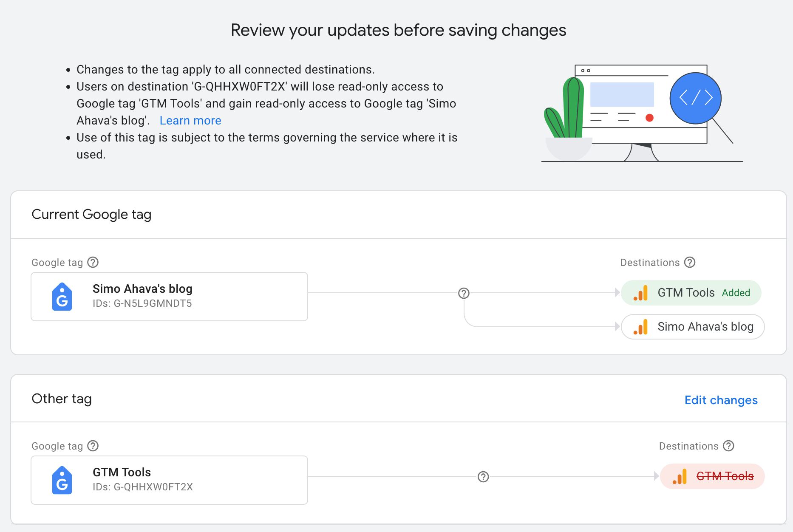Click help icon next to Destinations in Other tag
Image resolution: width=793 pixels, height=532 pixels.
(x=728, y=446)
